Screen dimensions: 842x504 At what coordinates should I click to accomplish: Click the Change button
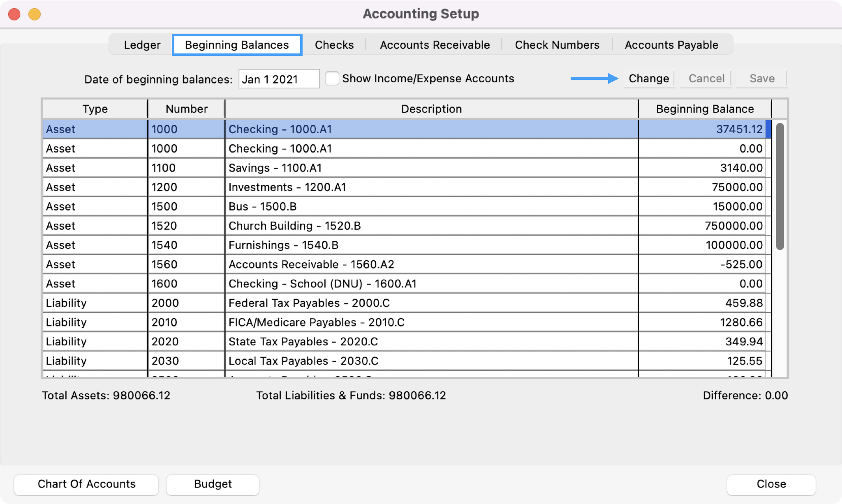[x=648, y=78]
